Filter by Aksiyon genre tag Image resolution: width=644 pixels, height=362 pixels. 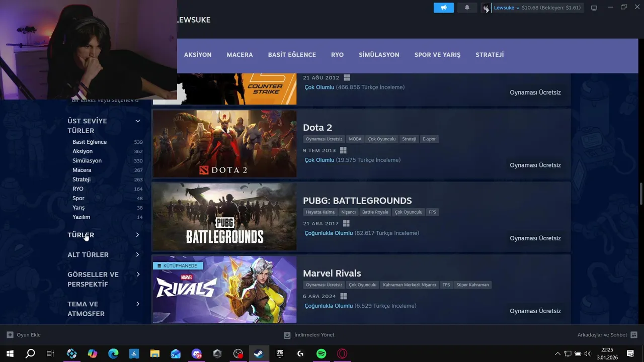[x=83, y=151]
